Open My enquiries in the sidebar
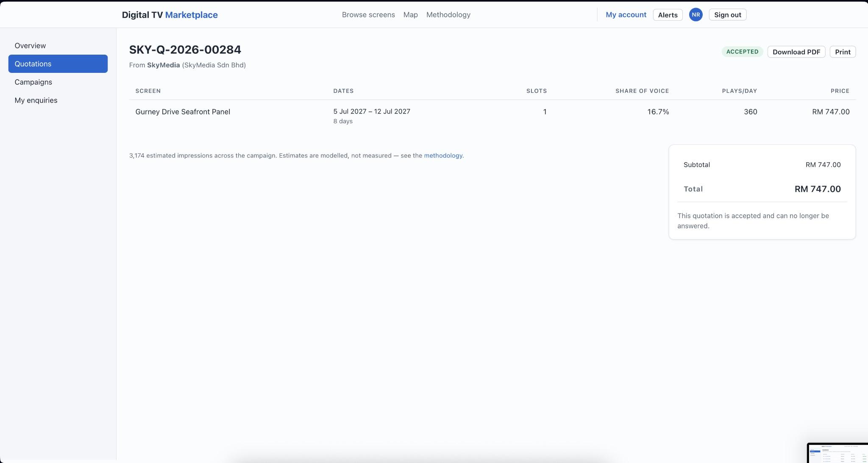The image size is (868, 463). tap(58, 100)
